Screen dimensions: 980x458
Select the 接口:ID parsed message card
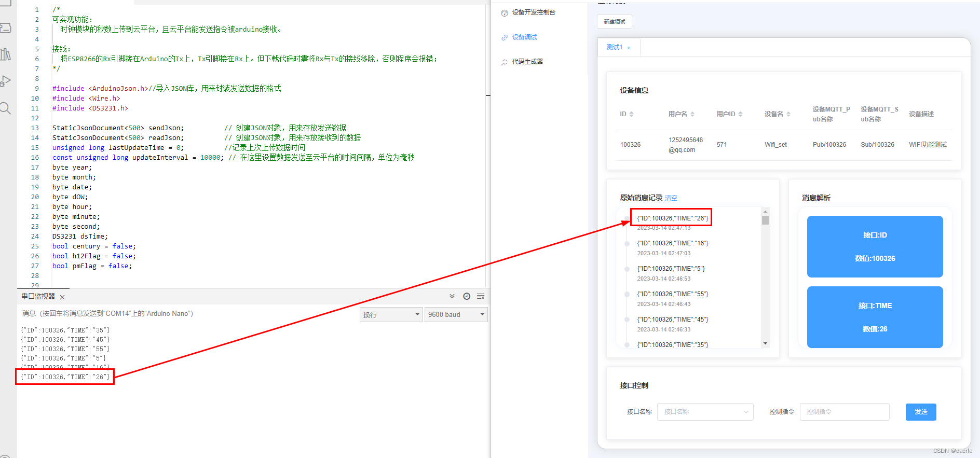coord(875,246)
